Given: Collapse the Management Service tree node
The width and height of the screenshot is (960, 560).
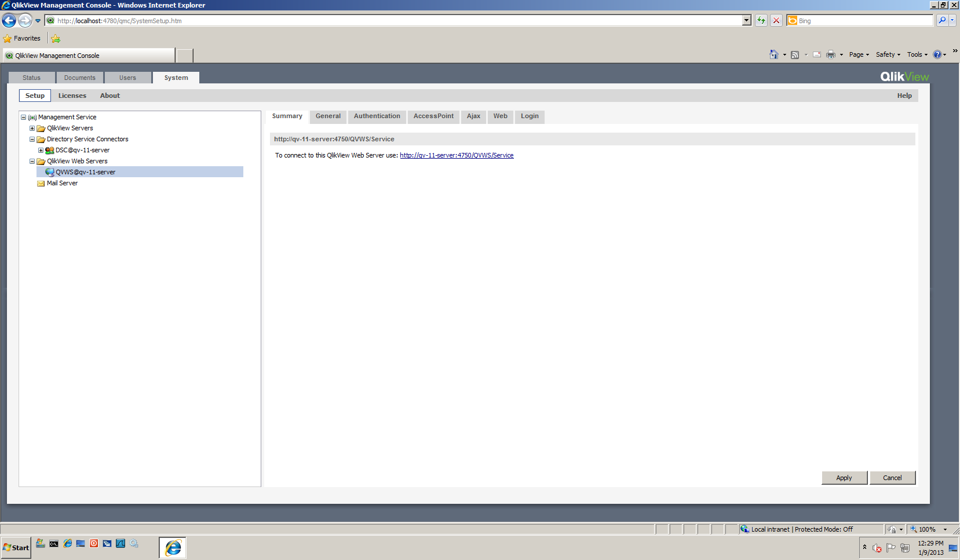Looking at the screenshot, I should click(24, 117).
